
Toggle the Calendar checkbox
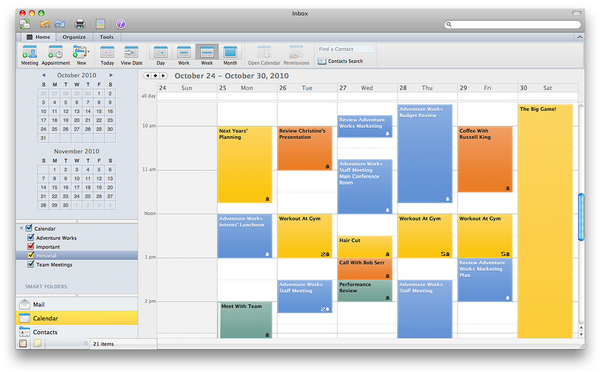(x=29, y=228)
